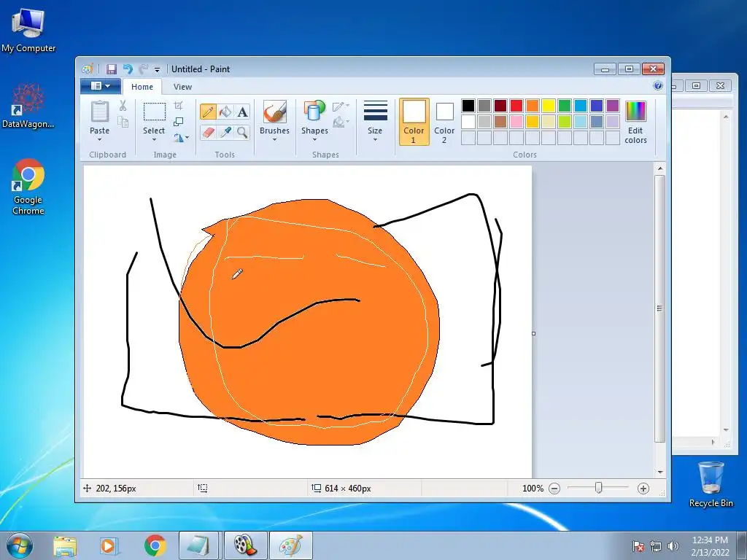This screenshot has height=560, width=747.
Task: Switch to the Home ribbon tab
Action: coord(142,87)
